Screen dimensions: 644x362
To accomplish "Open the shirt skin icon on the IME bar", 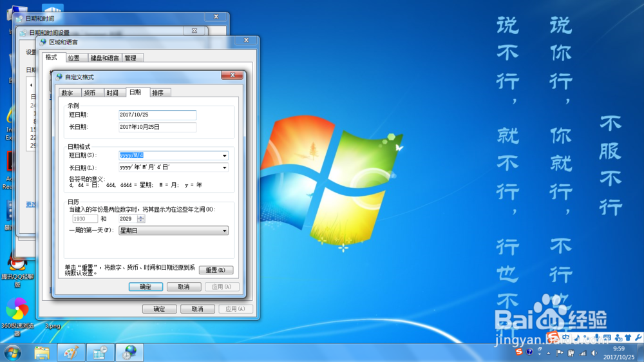I will coord(627,338).
